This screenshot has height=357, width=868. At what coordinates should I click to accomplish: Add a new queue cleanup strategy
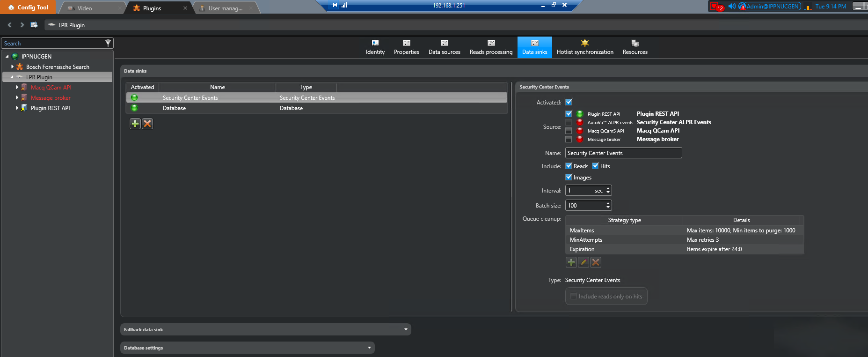coord(571,262)
